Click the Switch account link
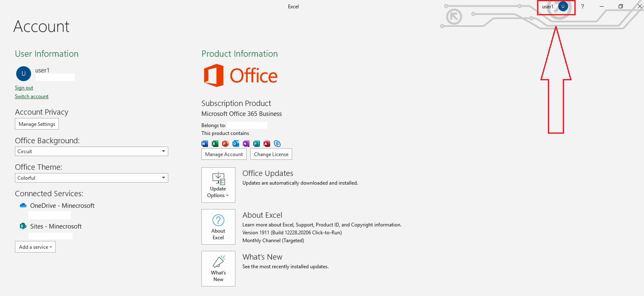This screenshot has height=296, width=644. click(31, 96)
